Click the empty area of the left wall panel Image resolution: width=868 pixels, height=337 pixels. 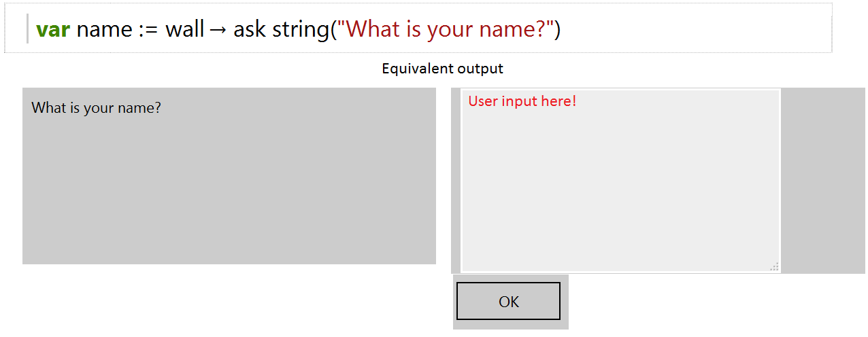229,197
